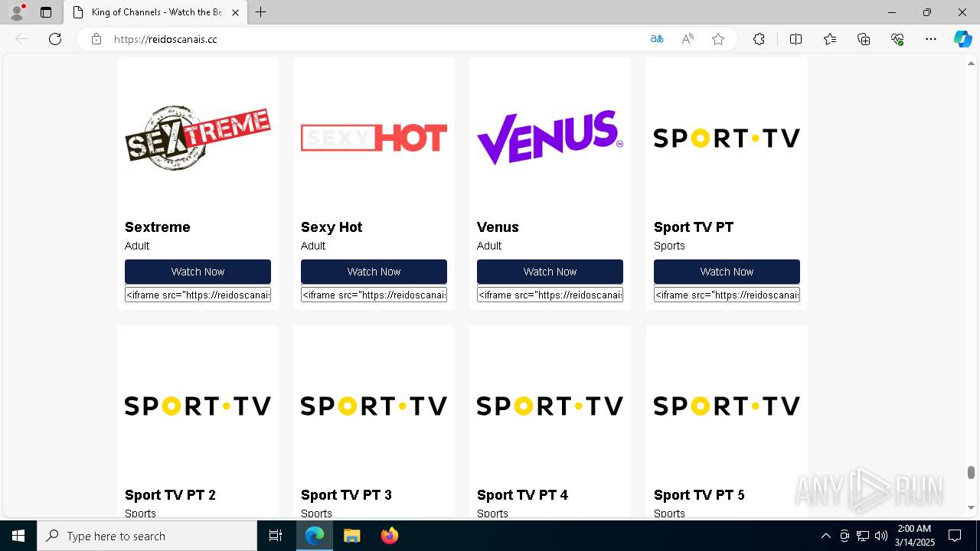Open the Favorites list
Image resolution: width=980 pixels, height=551 pixels.
tap(830, 39)
